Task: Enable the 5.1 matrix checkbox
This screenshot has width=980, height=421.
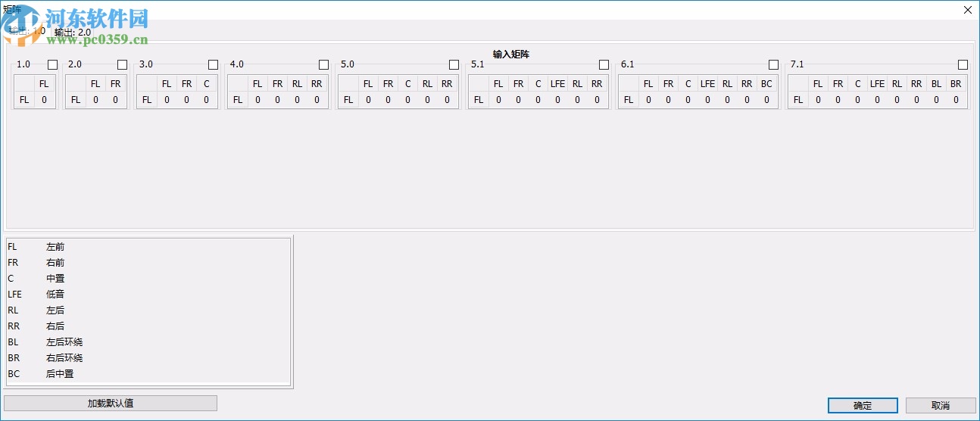Action: pos(604,65)
